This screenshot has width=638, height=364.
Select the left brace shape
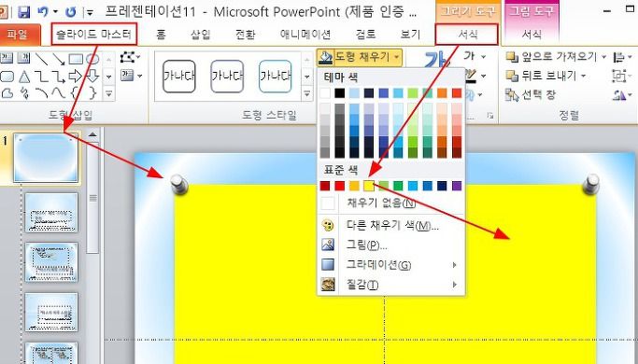(75, 93)
